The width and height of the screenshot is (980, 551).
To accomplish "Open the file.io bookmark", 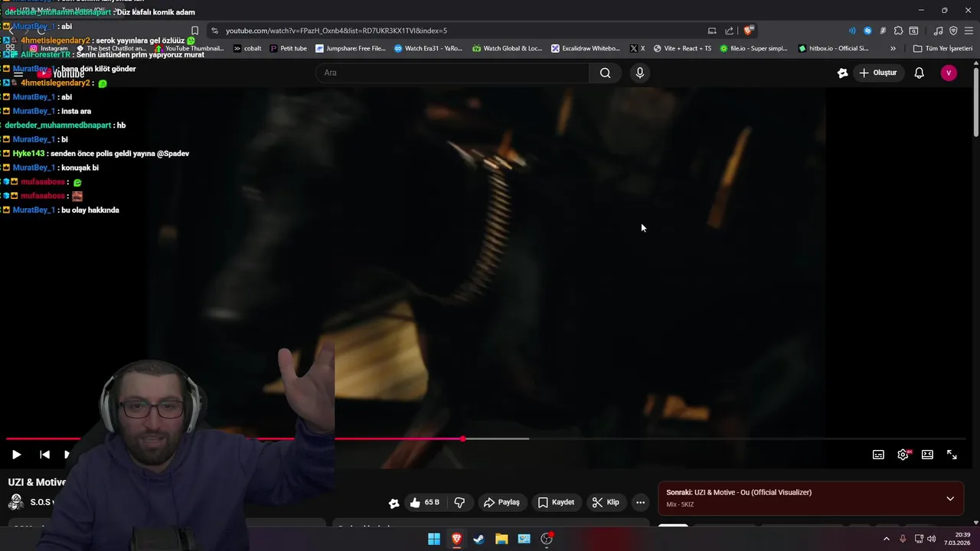I will (x=753, y=48).
